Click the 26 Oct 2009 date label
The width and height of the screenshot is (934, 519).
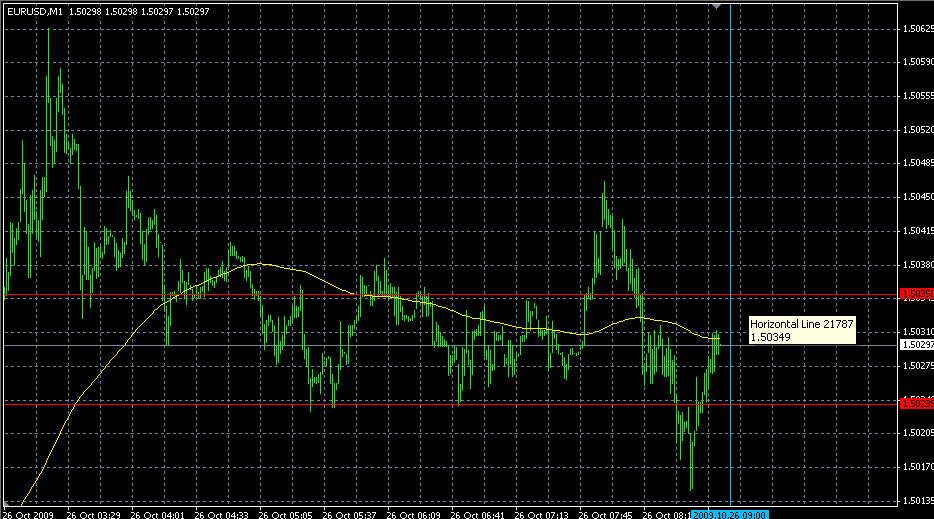[x=27, y=514]
